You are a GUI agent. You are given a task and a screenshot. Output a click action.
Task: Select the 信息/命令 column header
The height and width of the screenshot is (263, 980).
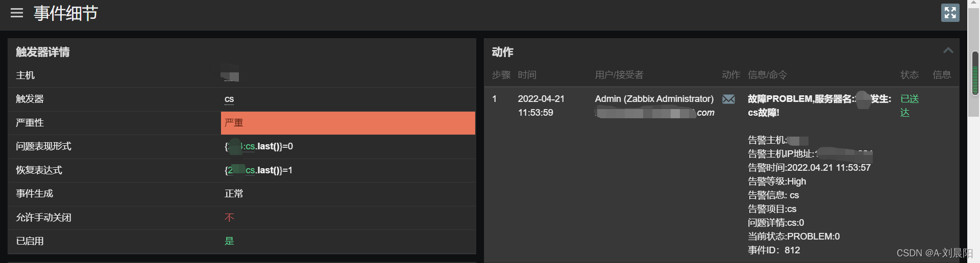(x=767, y=75)
